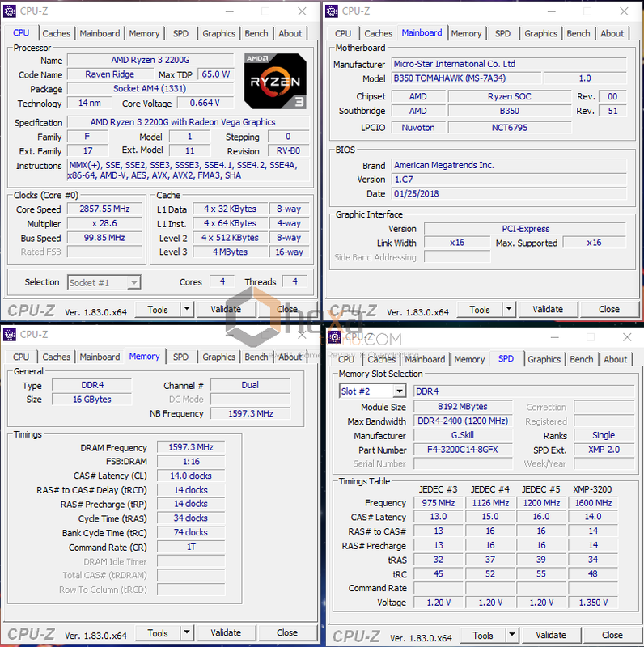Open Bench tab in the CPU window
Viewport: 644px width, 647px height.
[256, 33]
